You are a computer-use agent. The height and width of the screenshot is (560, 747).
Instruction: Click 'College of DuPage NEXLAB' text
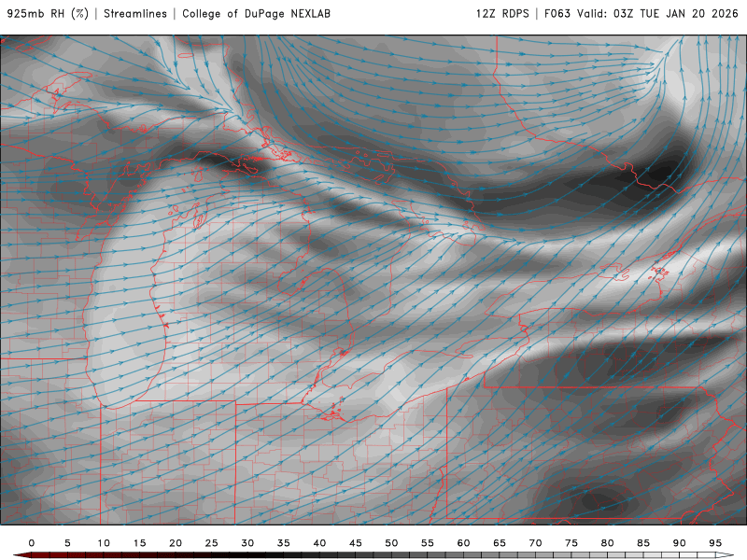coord(256,14)
